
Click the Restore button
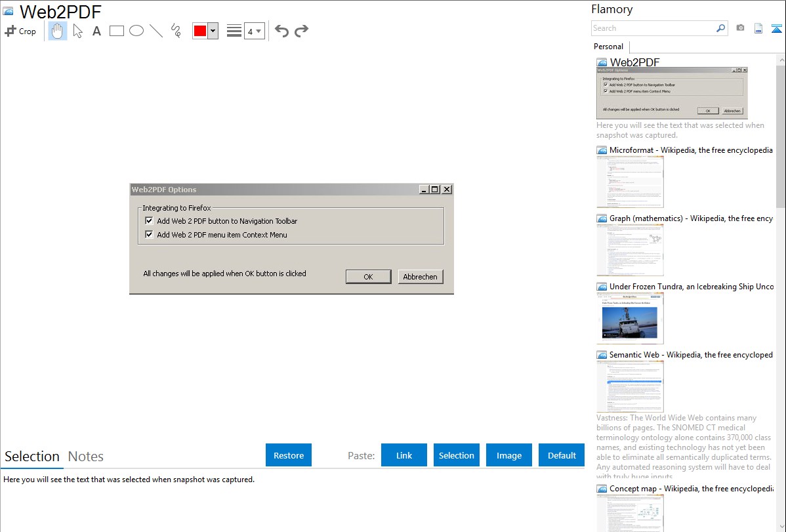(x=289, y=455)
